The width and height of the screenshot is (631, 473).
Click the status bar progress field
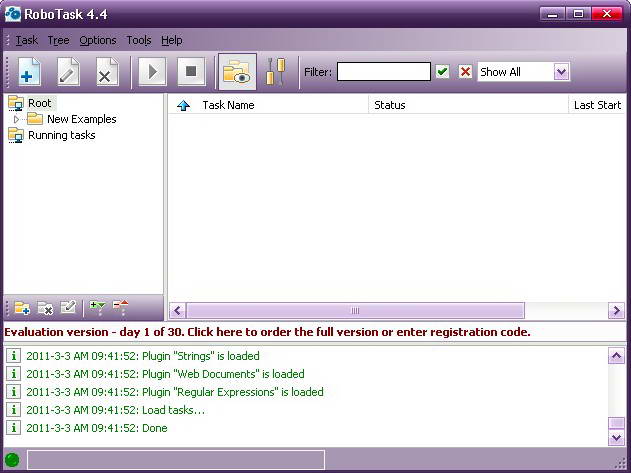[176, 460]
